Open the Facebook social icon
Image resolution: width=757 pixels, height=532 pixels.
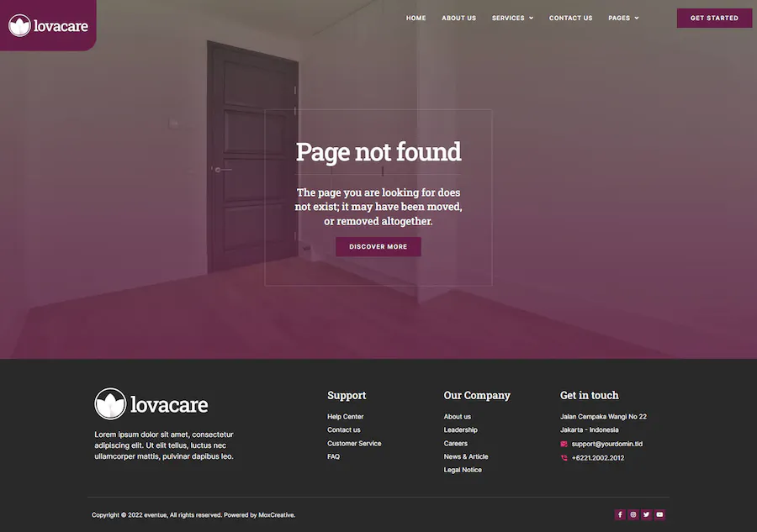tap(620, 514)
